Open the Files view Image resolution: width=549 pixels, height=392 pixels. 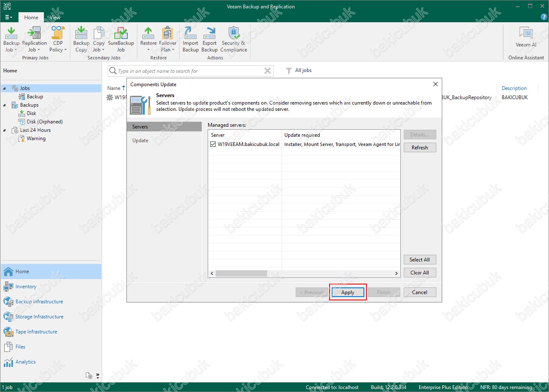(x=20, y=347)
